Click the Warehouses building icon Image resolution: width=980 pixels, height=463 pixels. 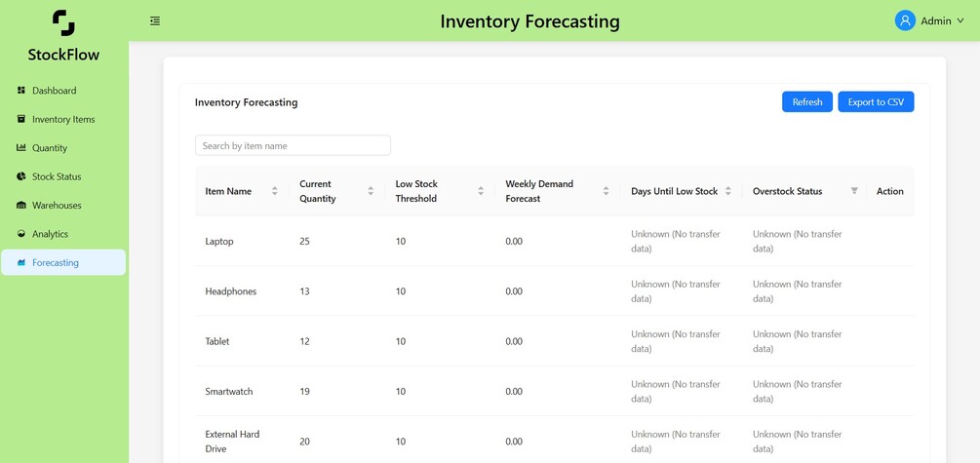pyautogui.click(x=21, y=206)
